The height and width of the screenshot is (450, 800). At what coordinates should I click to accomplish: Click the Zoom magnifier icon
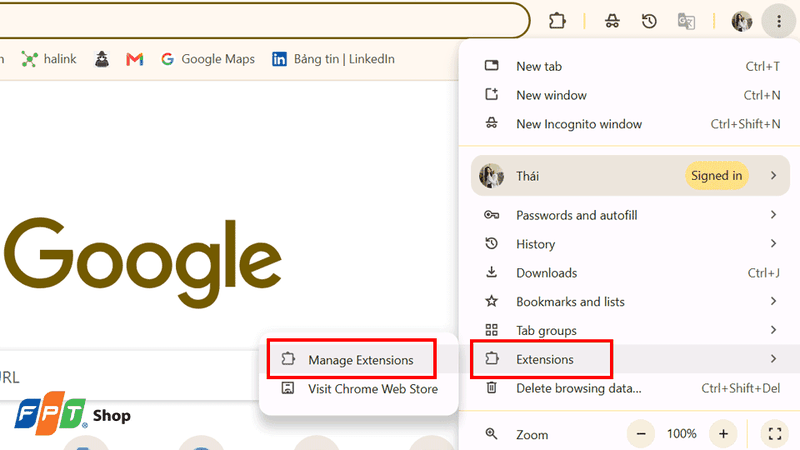click(x=491, y=434)
